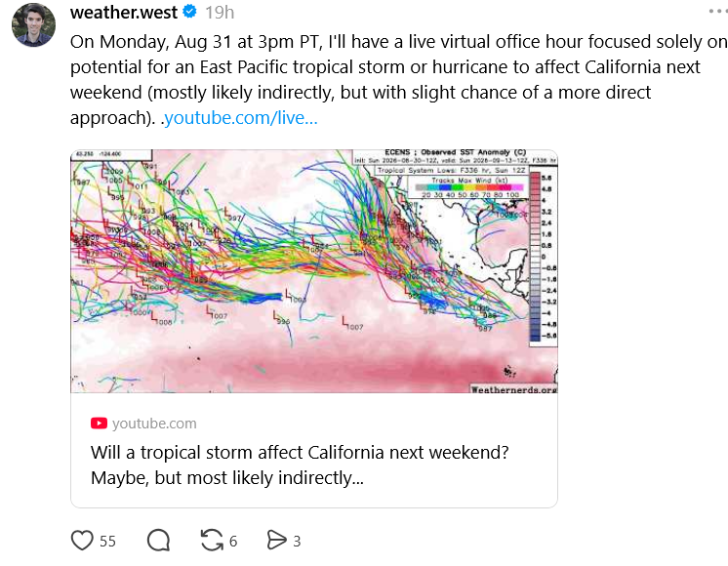The image size is (728, 566).
Task: Open the weather.west username link
Action: coord(124,12)
